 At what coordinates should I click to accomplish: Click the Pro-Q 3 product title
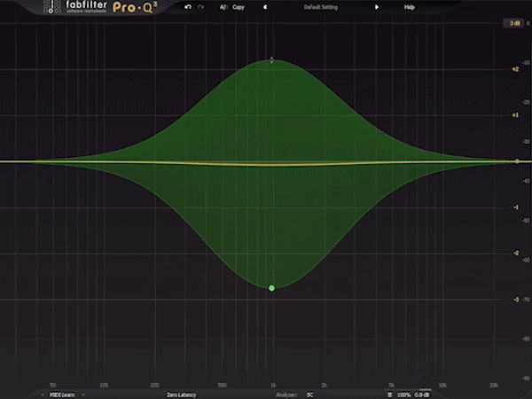pyautogui.click(x=135, y=7)
